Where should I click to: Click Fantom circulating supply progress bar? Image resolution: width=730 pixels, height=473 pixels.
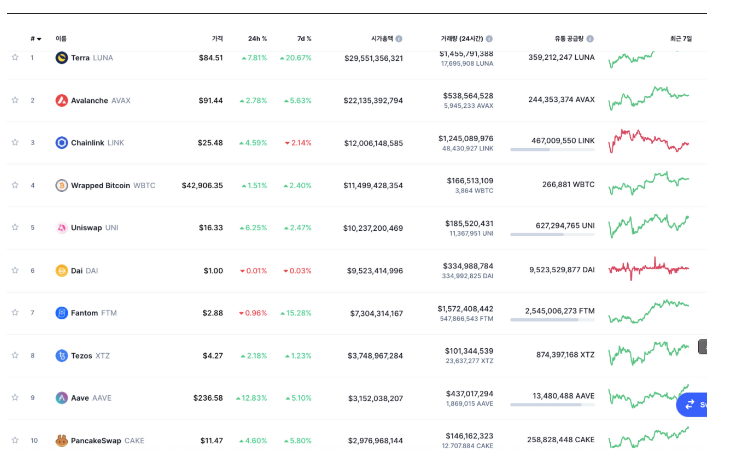click(552, 319)
